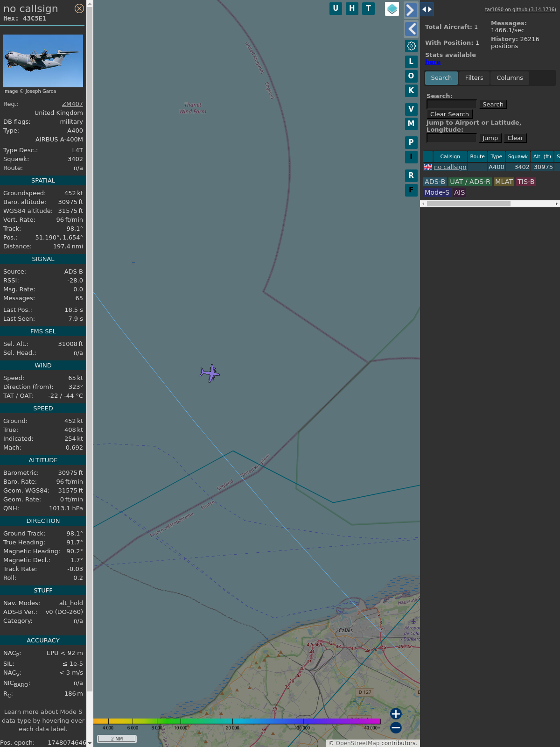560x747 pixels.
Task: Toggle the L labels button
Action: 411,62
